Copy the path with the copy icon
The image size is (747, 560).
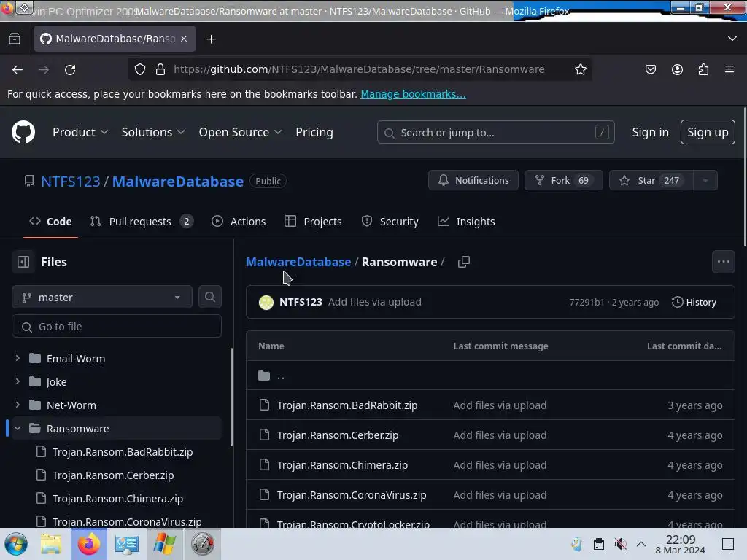click(x=463, y=262)
